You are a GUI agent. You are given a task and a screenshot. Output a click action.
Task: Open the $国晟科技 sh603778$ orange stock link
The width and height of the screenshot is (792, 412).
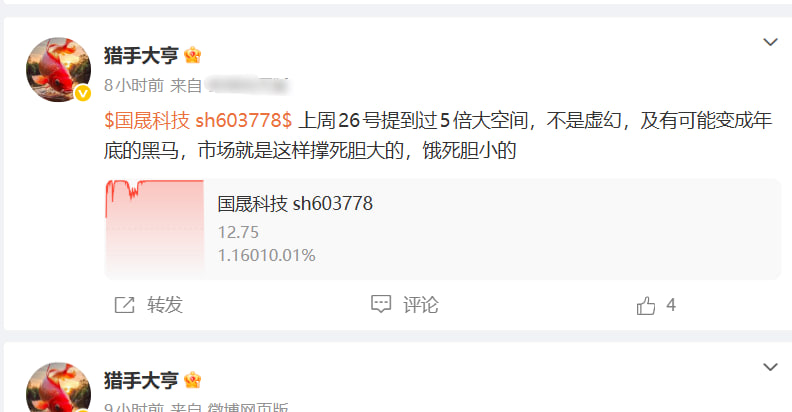[198, 121]
